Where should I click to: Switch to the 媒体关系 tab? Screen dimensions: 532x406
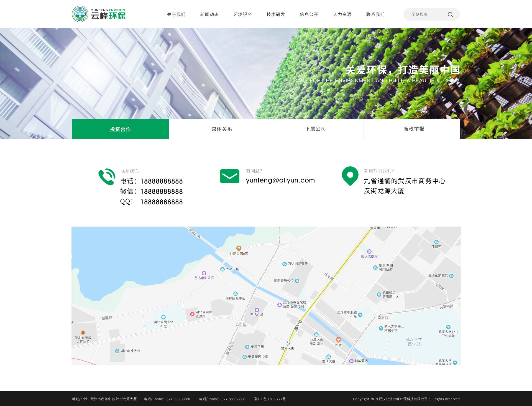point(221,129)
